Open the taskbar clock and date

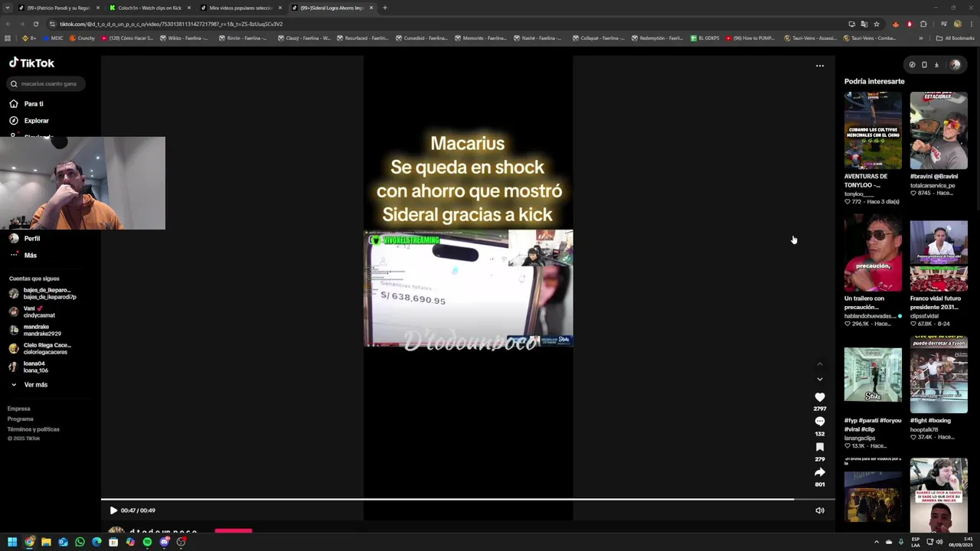point(961,542)
